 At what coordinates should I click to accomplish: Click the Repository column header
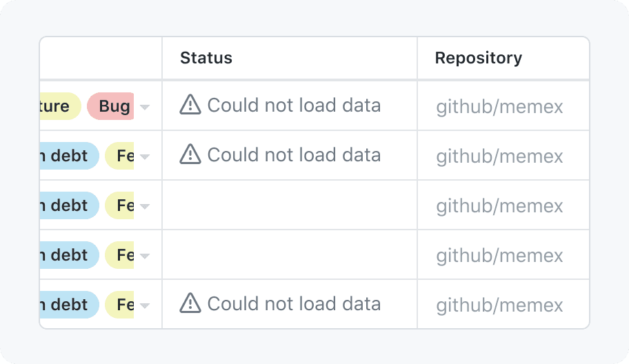(x=478, y=58)
